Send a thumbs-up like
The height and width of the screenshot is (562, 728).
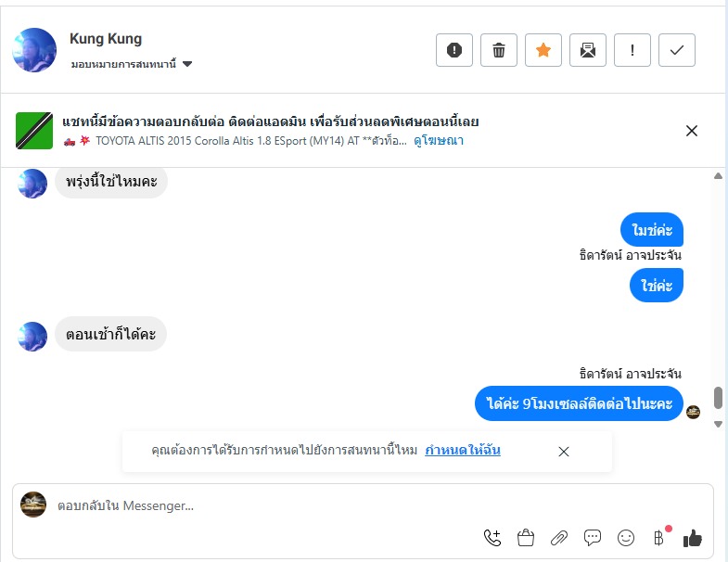coord(692,538)
